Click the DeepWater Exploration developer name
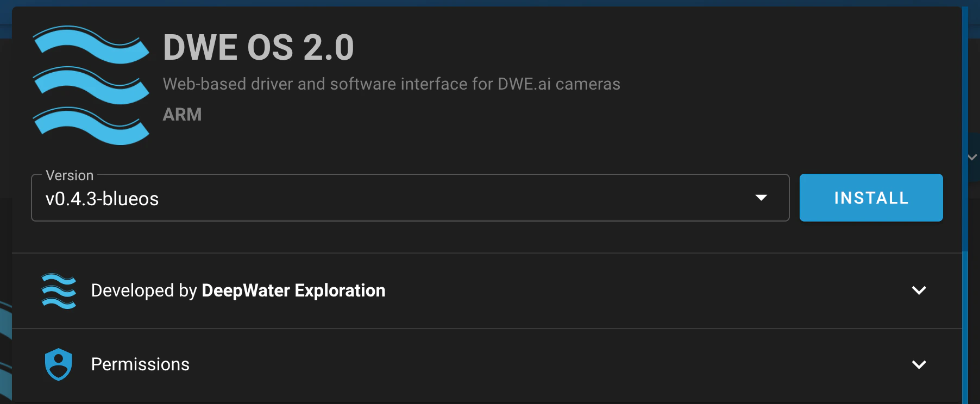 (293, 291)
